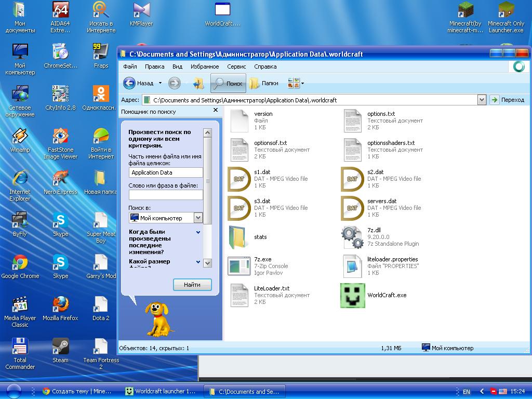Screen dimensions: 532x399
Task: Select the 7z.dll gear icon
Action: point(352,237)
